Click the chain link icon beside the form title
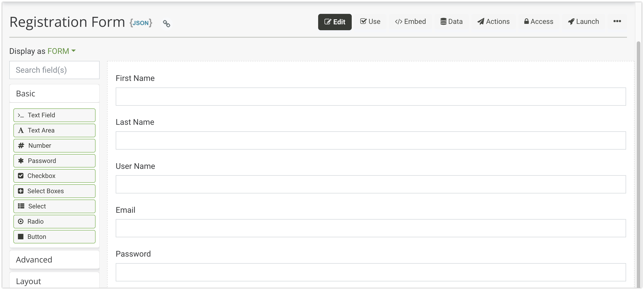 [x=167, y=24]
